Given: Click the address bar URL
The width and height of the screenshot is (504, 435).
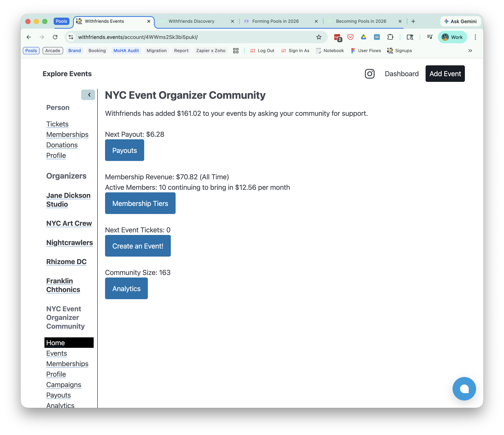Looking at the screenshot, I should tap(138, 37).
